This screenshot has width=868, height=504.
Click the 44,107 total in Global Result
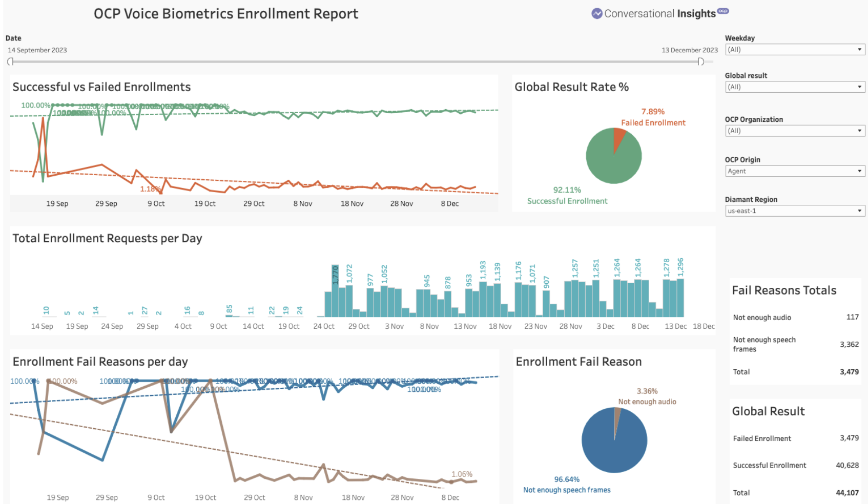tap(848, 493)
